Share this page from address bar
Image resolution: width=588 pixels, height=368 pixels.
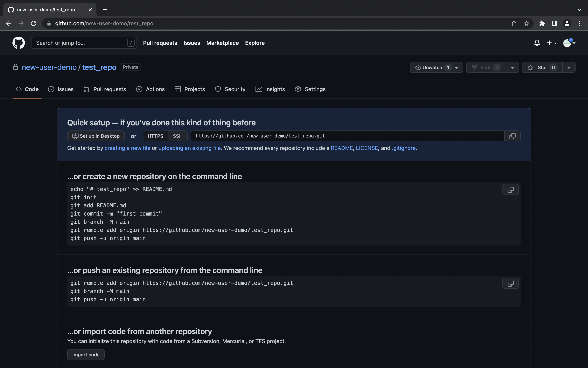(x=514, y=23)
